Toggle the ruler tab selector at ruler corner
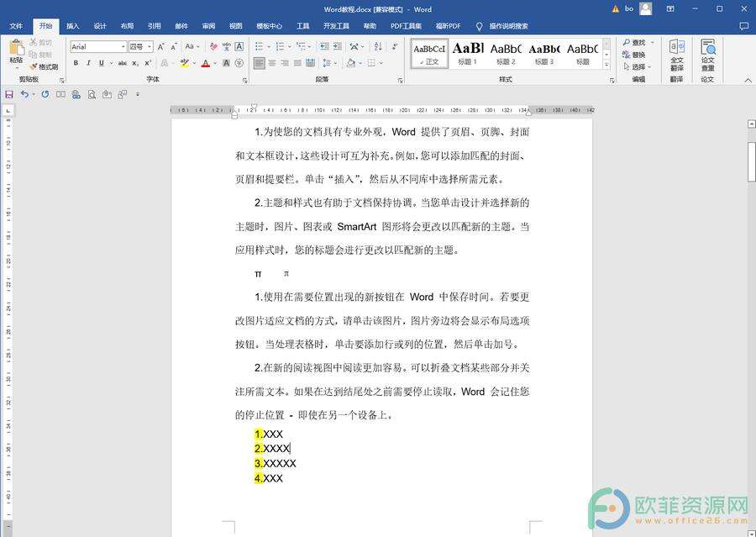 pyautogui.click(x=8, y=111)
